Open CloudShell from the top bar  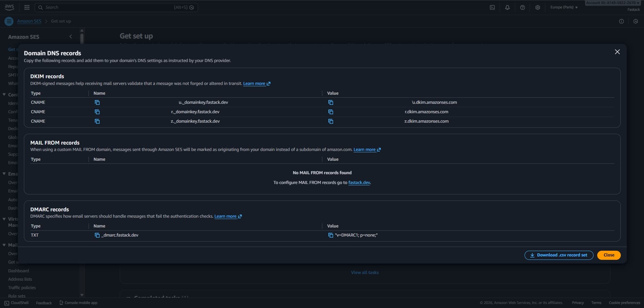(492, 7)
